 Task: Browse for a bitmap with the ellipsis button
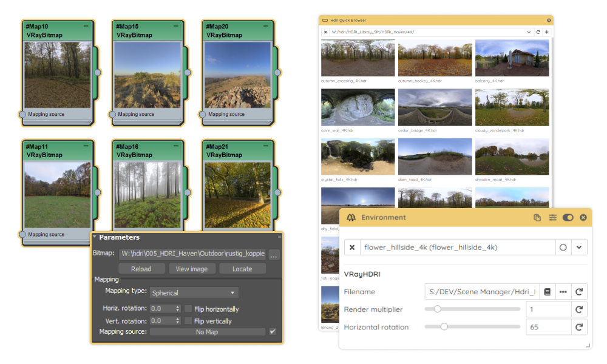(x=274, y=254)
